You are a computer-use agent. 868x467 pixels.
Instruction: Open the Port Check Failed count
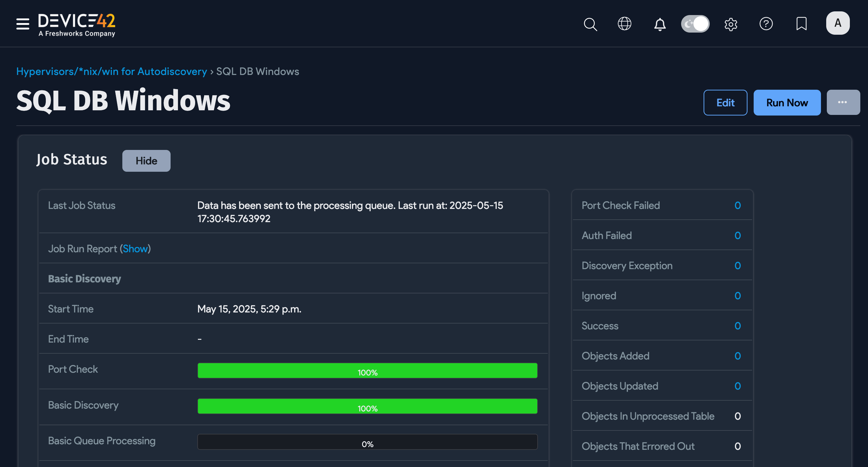737,205
